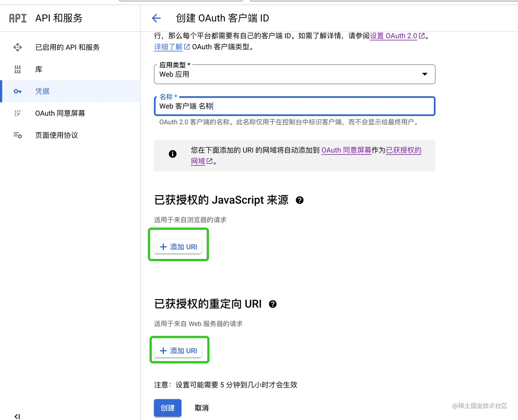This screenshot has width=518, height=420.
Task: Click the info icon in the URI notice
Action: [x=173, y=154]
